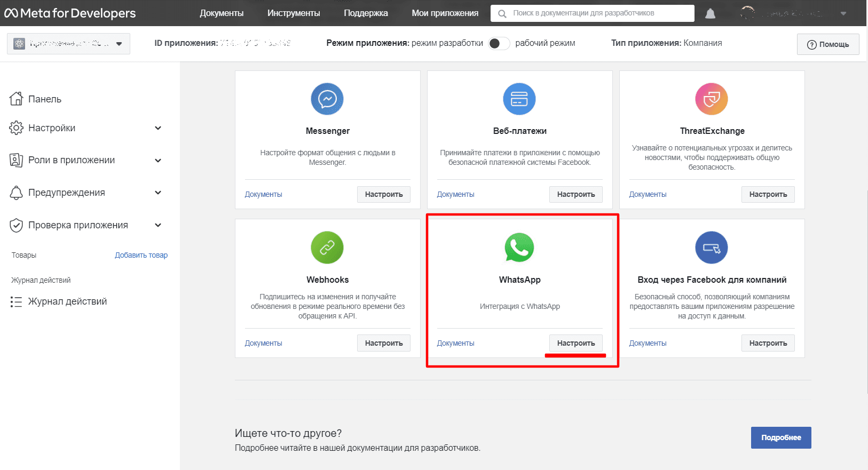Click the Журнал действий list icon
868x470 pixels.
(17, 301)
